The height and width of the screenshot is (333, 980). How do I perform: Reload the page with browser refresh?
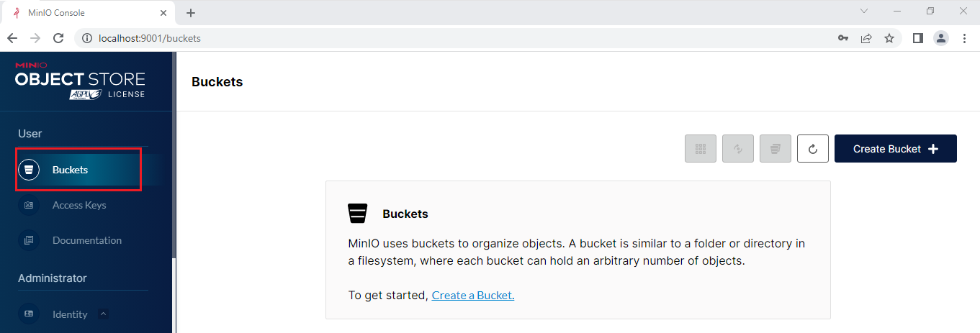pos(59,38)
